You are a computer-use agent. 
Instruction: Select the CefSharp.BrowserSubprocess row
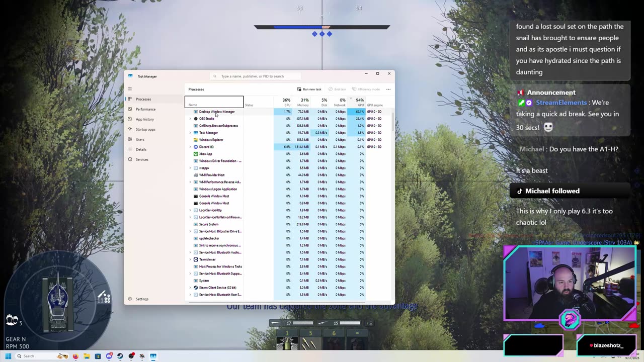pyautogui.click(x=287, y=126)
